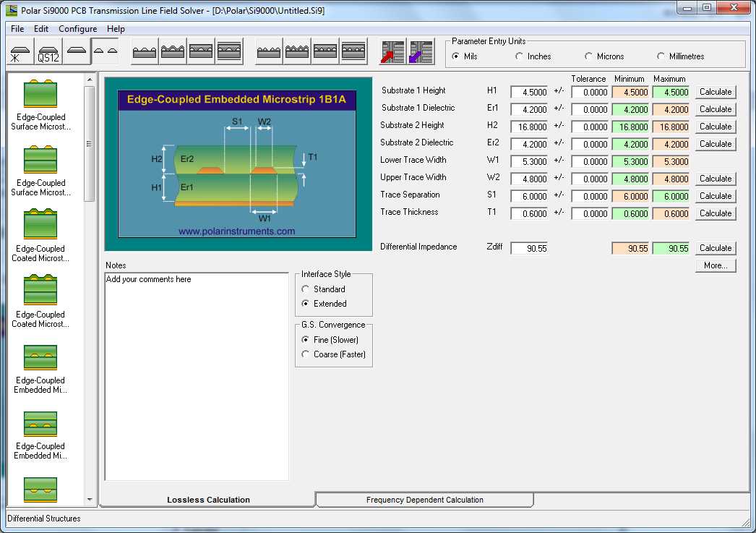Calculate Substrate 2 Dielectric Er2

click(716, 144)
